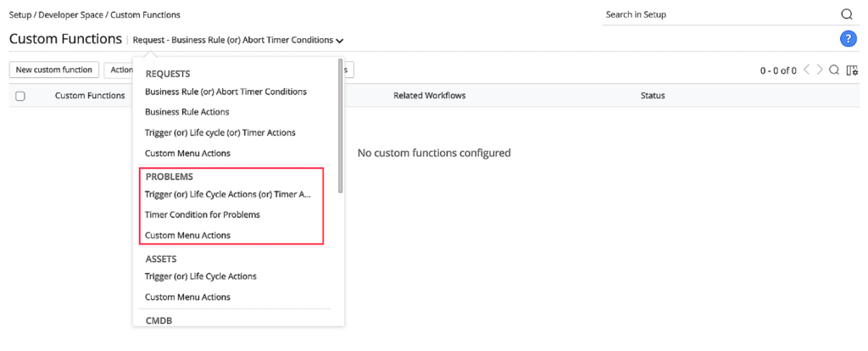Select Timer Condition for Problems
The width and height of the screenshot is (868, 351).
(x=203, y=214)
